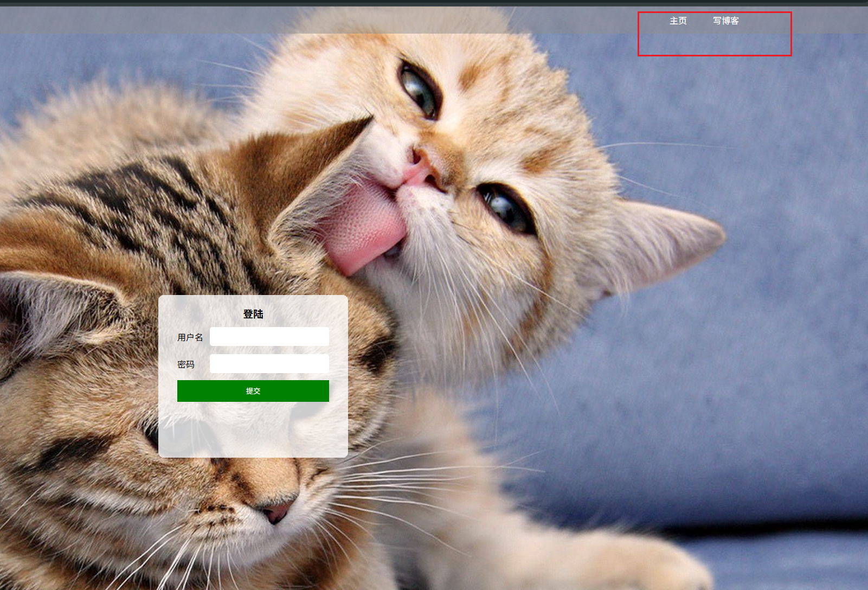The image size is (868, 590).
Task: Select the 用户名 label
Action: point(190,337)
